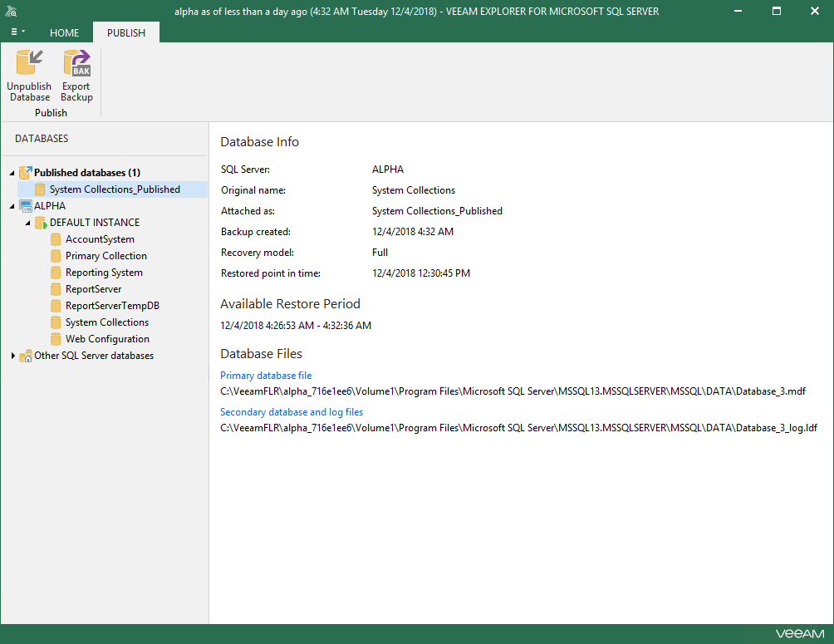
Task: Click the Export Backup BAK icon
Action: [76, 63]
